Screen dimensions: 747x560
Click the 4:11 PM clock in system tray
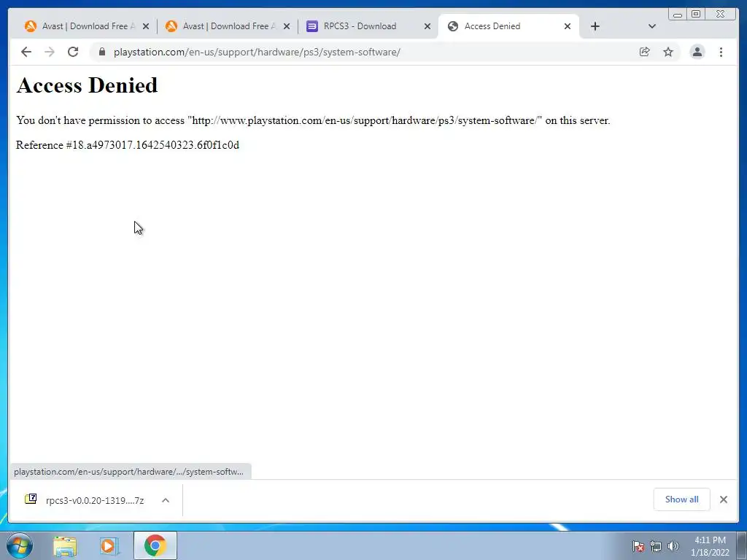pyautogui.click(x=710, y=545)
